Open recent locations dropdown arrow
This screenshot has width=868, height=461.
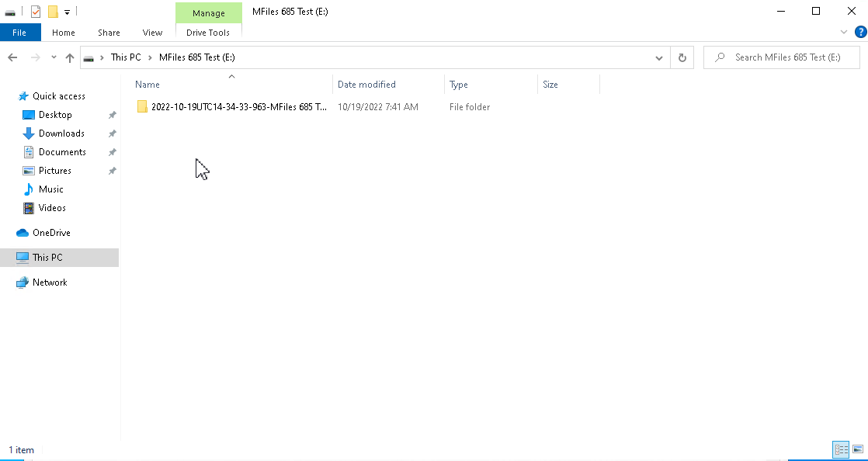pos(54,57)
